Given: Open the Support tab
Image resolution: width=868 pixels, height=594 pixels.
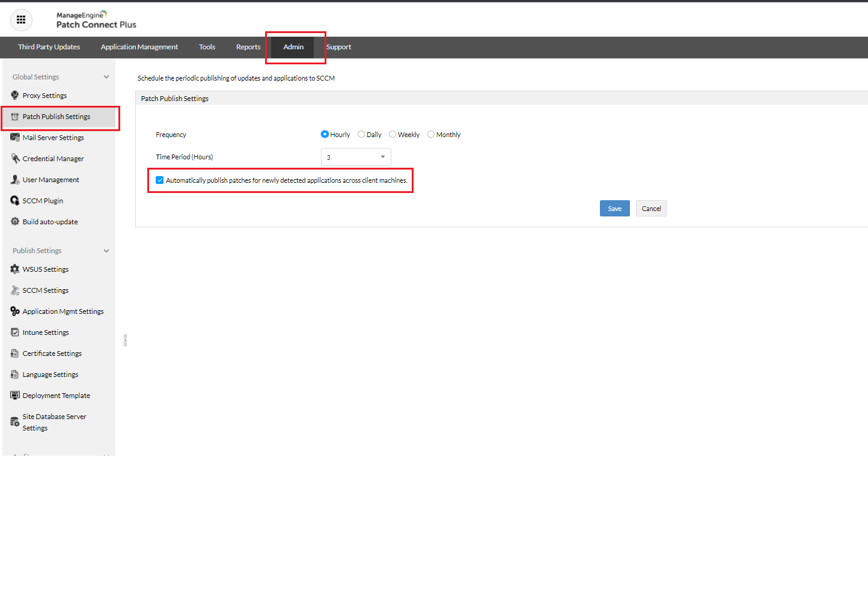Looking at the screenshot, I should [339, 47].
